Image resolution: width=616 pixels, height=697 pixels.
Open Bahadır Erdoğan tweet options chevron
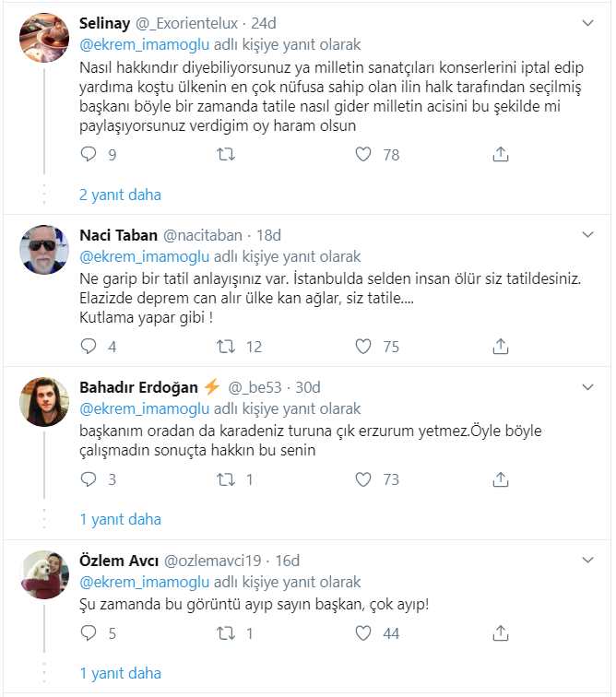click(588, 386)
